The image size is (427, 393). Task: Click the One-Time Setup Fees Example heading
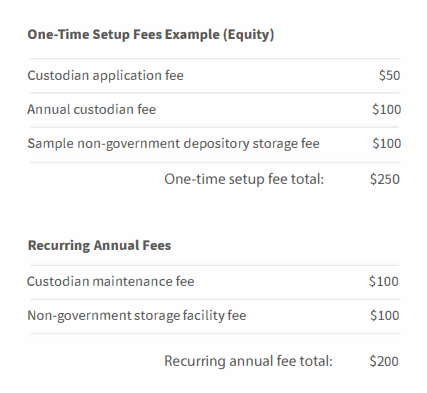(151, 35)
